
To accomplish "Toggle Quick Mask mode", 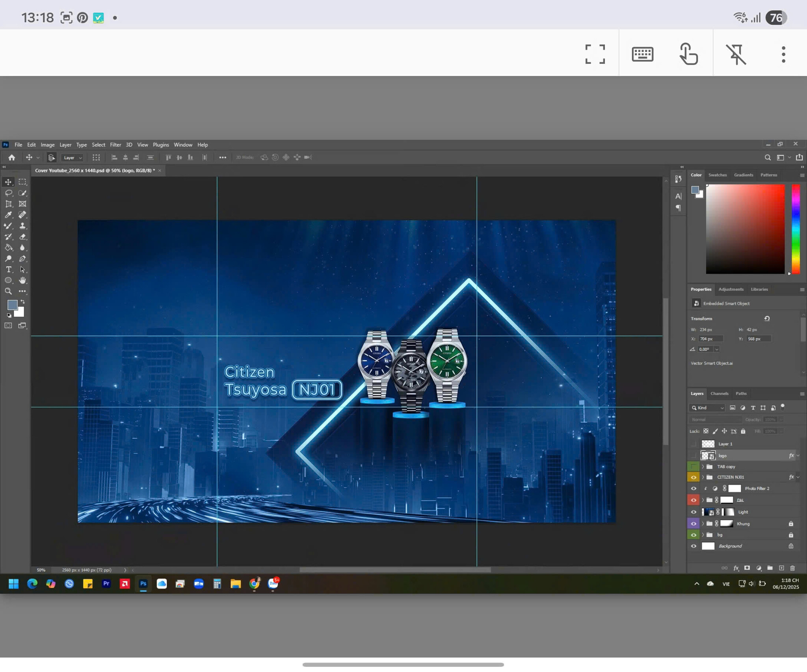I will [x=8, y=326].
